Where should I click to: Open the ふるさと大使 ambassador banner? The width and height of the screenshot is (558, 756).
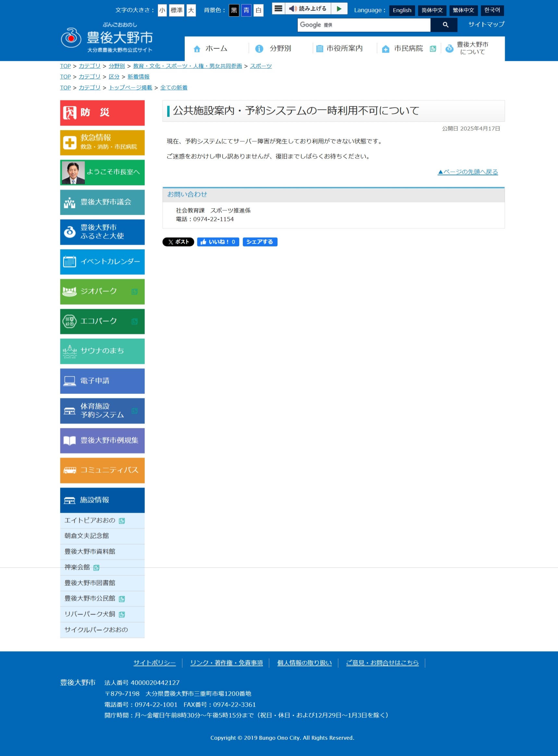click(x=102, y=232)
